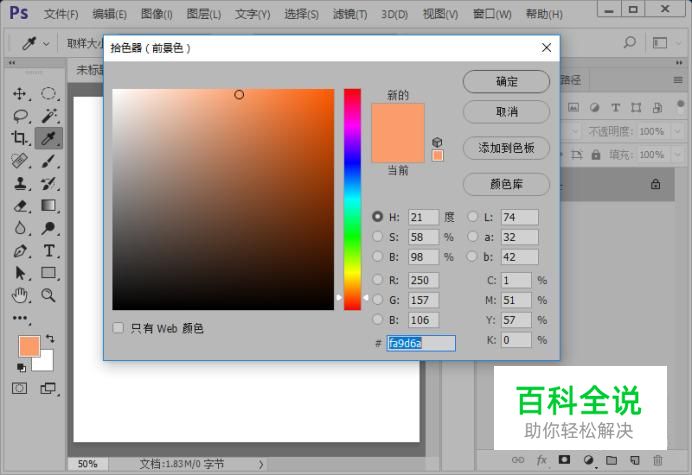Select the Pen tool
Screen dimensions: 692x475
point(19,251)
